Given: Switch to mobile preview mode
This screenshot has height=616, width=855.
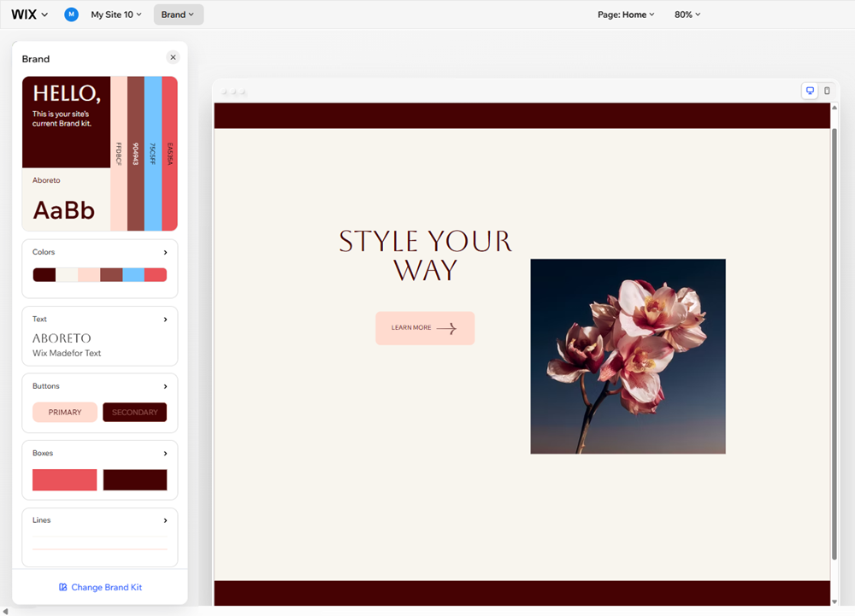Looking at the screenshot, I should point(827,91).
